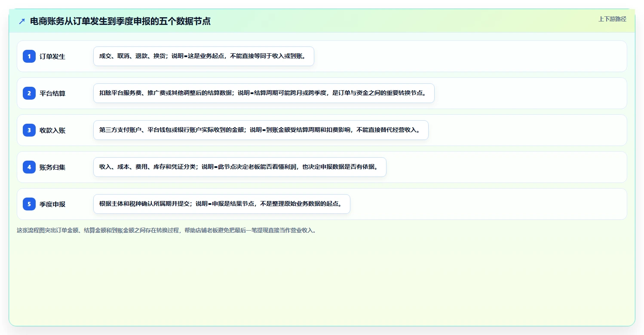Click the description box starting 成交、取消、退款
Viewport: 644px width, 335px height.
pos(204,56)
